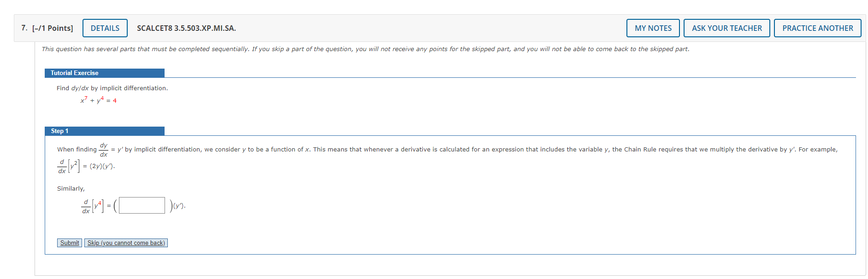Click Skip (you cannot come back)
The width and height of the screenshot is (868, 279).
(x=125, y=243)
